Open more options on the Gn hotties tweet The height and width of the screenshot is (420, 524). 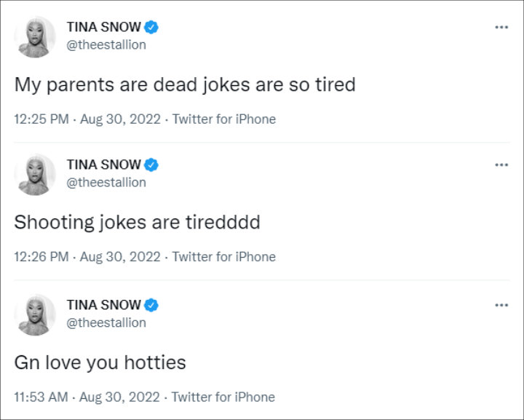click(501, 305)
